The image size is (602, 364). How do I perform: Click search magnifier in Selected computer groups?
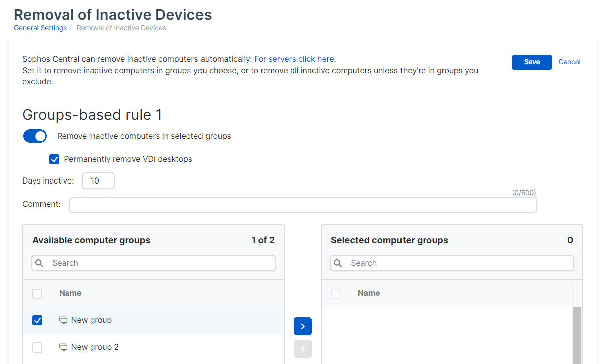(338, 263)
